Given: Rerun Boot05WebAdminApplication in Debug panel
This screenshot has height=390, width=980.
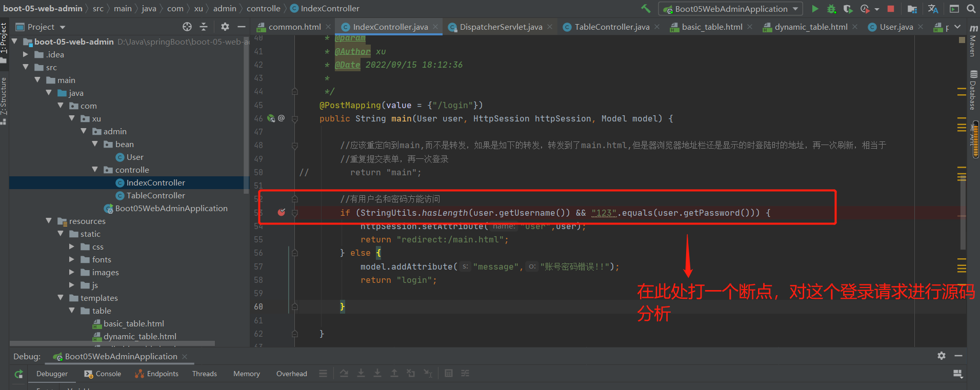Looking at the screenshot, I should point(19,374).
